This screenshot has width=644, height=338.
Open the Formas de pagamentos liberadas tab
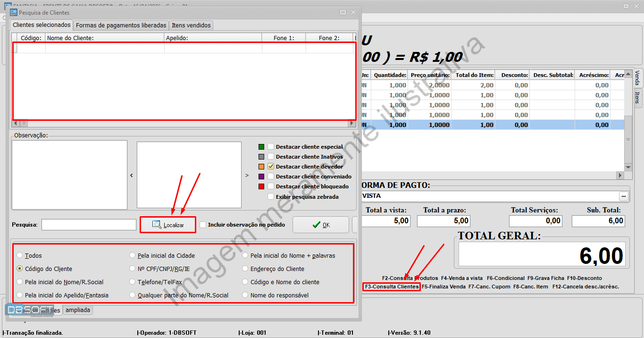pyautogui.click(x=120, y=25)
